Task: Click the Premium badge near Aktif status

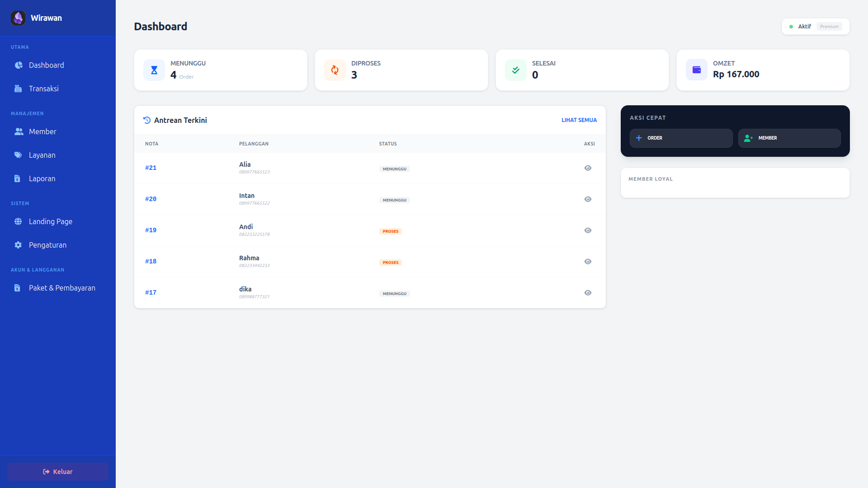Action: pos(829,27)
